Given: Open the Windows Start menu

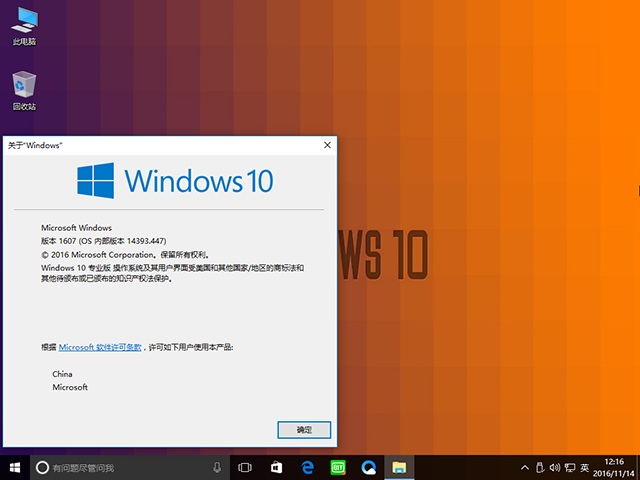Looking at the screenshot, I should pos(15,467).
